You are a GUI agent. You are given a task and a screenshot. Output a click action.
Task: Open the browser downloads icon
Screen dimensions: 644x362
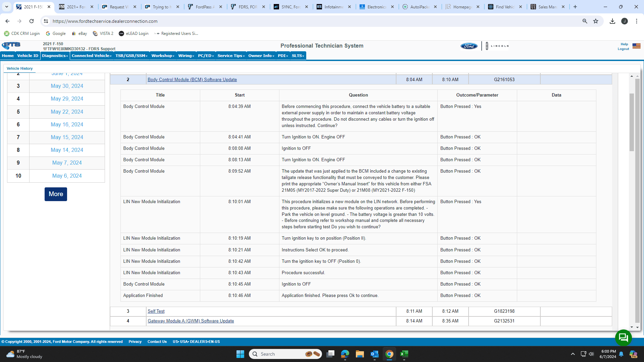612,21
